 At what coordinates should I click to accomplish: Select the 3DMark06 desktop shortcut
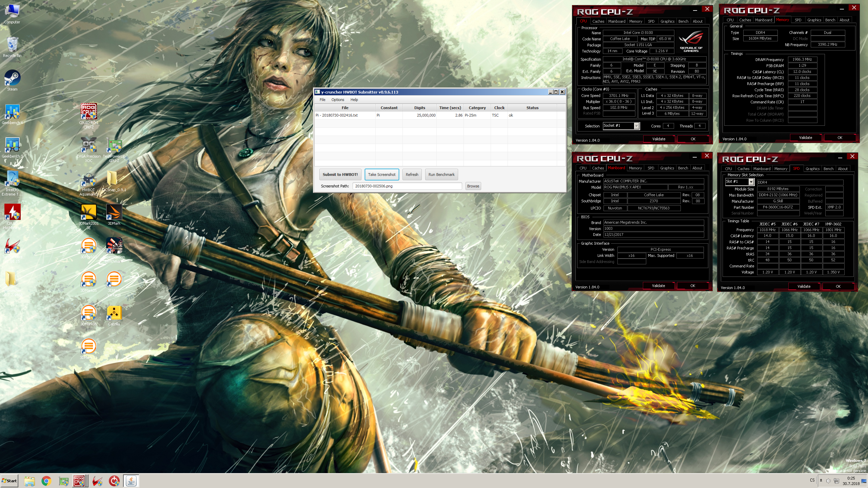click(88, 316)
